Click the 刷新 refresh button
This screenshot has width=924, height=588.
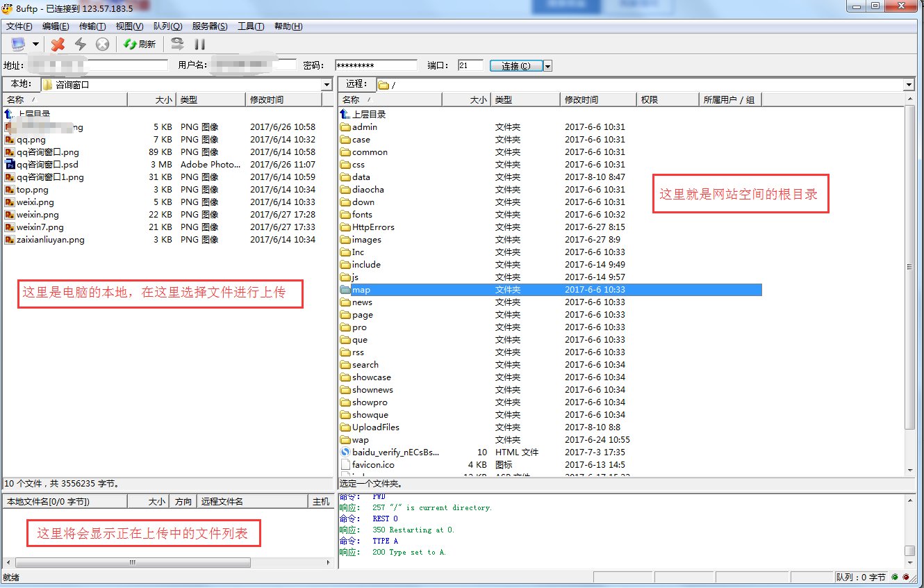140,44
